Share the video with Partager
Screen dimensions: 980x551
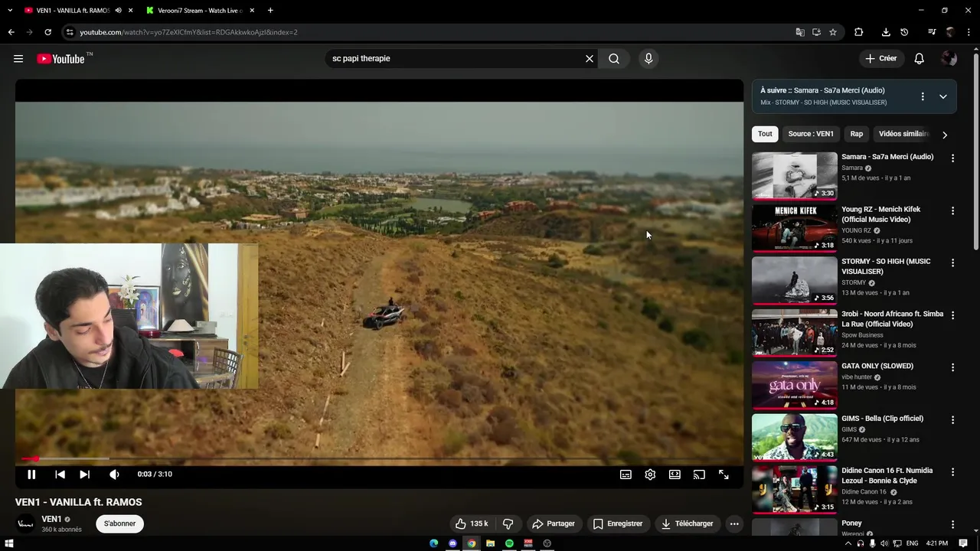(x=553, y=523)
